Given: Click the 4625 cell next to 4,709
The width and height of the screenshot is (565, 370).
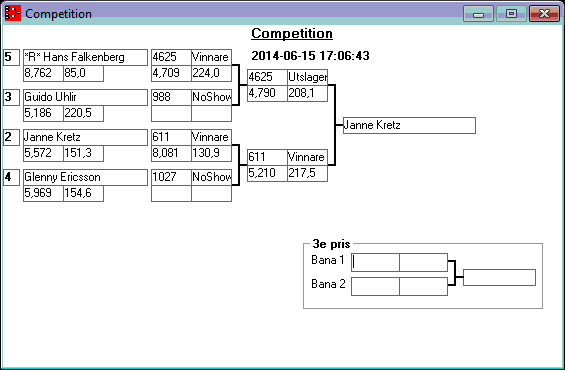Looking at the screenshot, I should click(x=171, y=57).
